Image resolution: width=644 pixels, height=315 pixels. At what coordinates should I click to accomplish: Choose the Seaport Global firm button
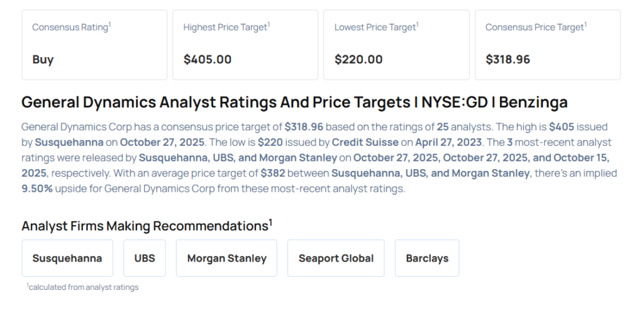pyautogui.click(x=336, y=258)
